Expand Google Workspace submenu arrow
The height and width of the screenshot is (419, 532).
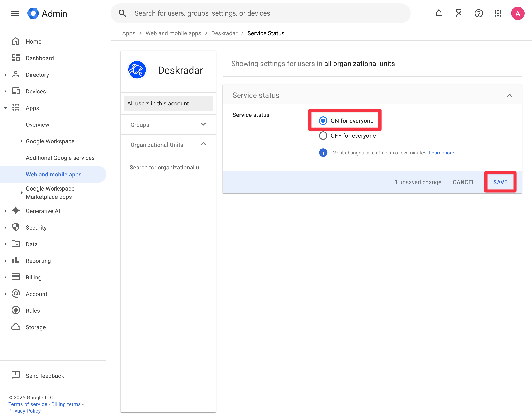[x=22, y=141]
